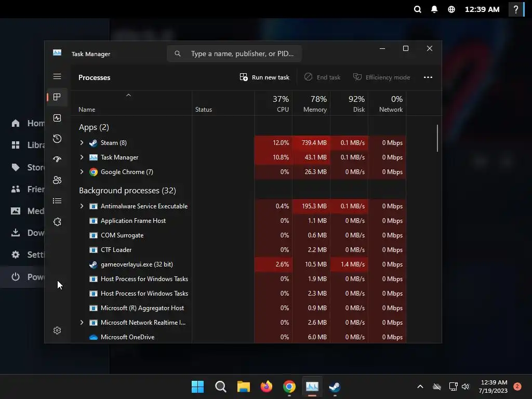Open the Steam help question mark
532x399 pixels.
coord(516,9)
